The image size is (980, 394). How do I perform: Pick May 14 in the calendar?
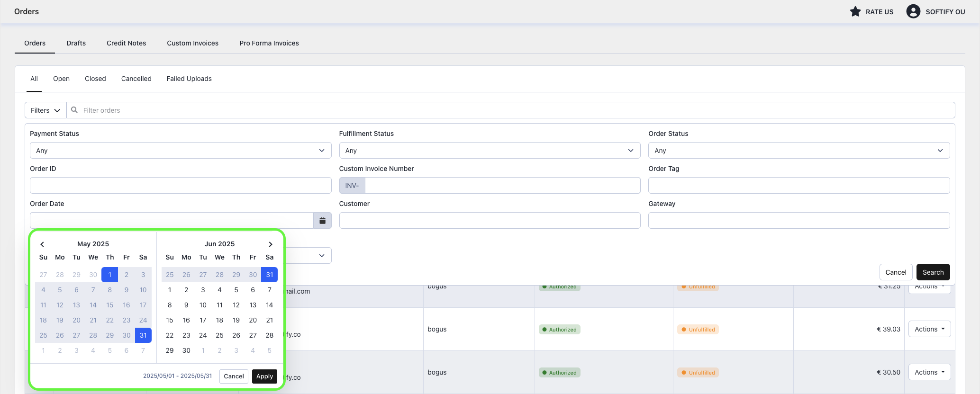point(93,305)
